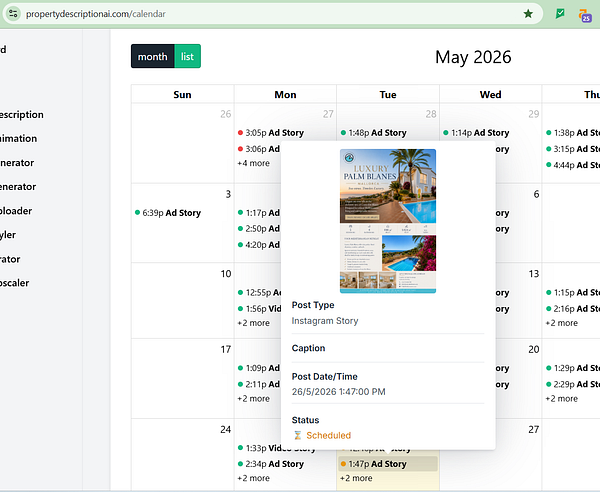600x492 pixels.
Task: Click the Caption heading in the popup
Action: point(308,348)
